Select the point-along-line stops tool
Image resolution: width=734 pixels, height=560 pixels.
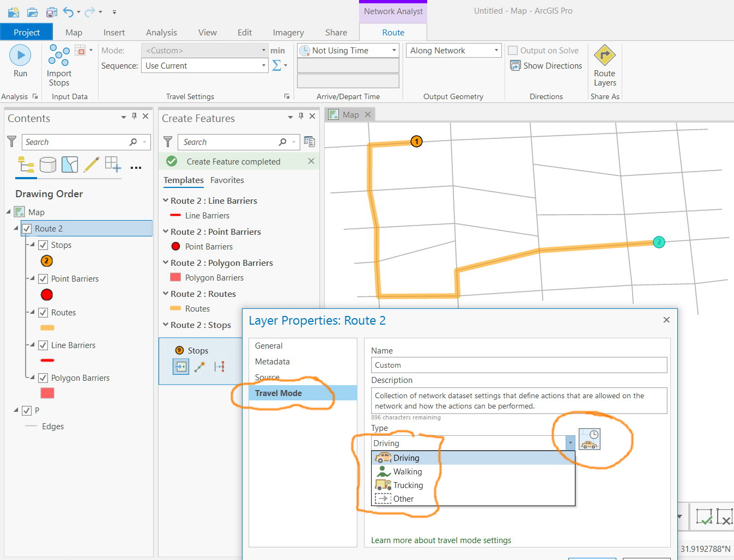point(219,367)
